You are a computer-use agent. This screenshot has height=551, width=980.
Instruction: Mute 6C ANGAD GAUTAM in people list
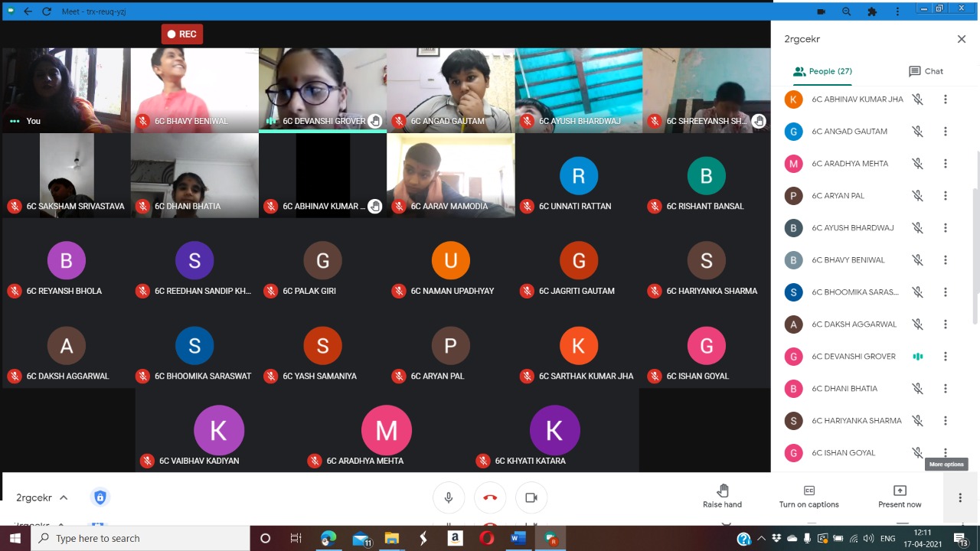(x=917, y=132)
